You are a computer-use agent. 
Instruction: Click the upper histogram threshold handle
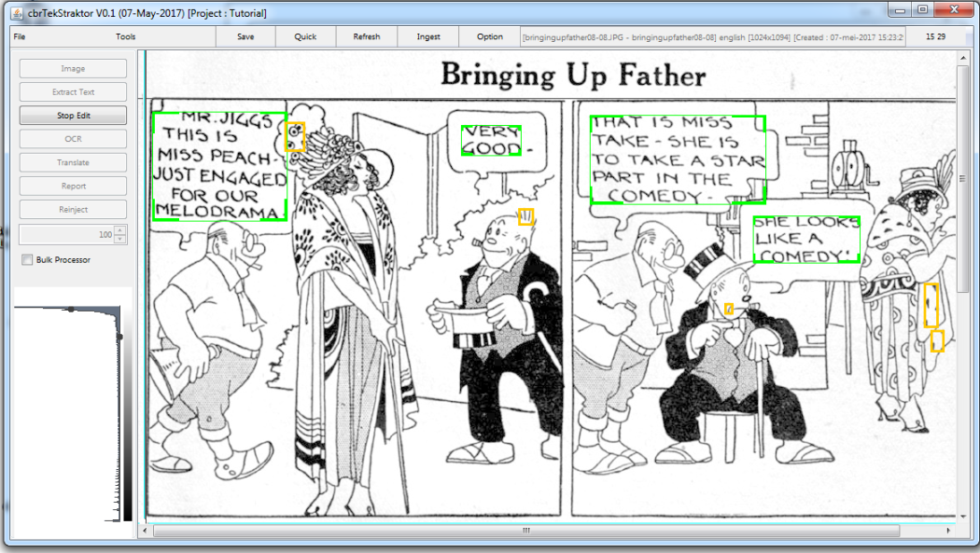(x=71, y=309)
